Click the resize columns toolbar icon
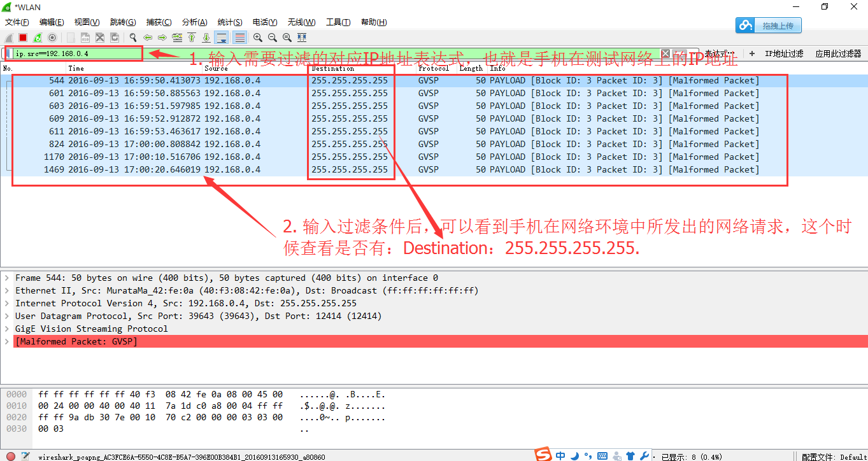 [302, 38]
